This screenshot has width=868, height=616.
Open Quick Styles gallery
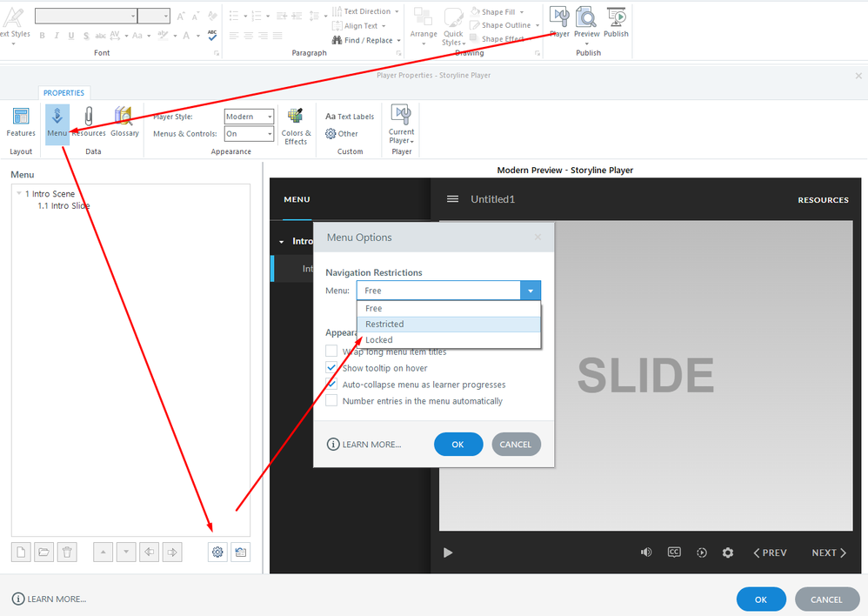(453, 26)
